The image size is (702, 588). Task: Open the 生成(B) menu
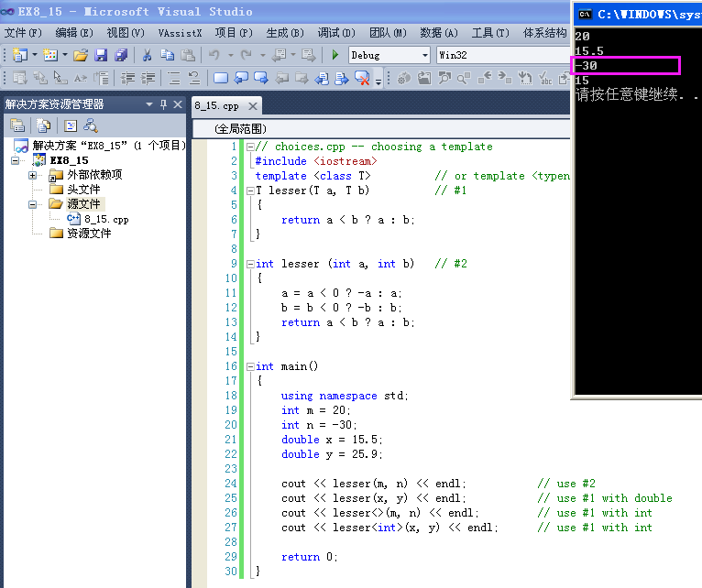[285, 33]
